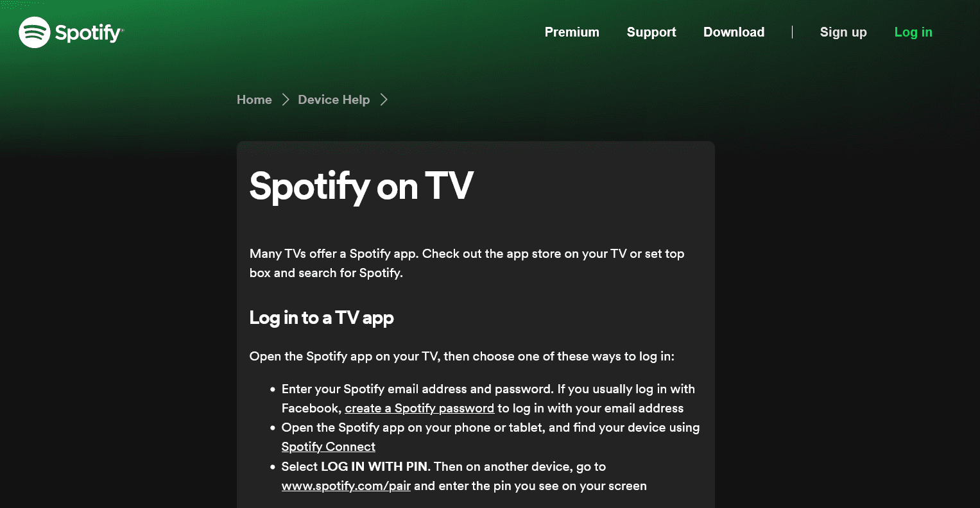Click the "Log in to a TV app" heading
This screenshot has width=980, height=508.
(x=322, y=317)
